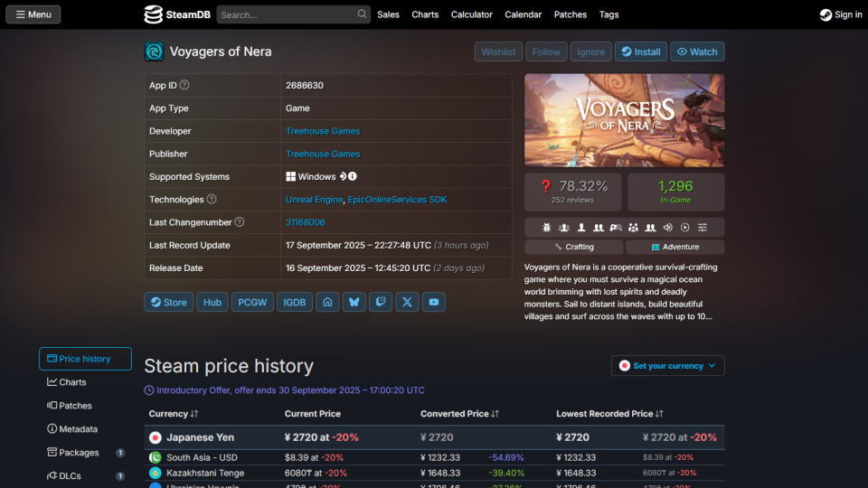Screen dimensions: 868x488
Task: Click the Voyagers of Nera header image
Action: pos(625,120)
